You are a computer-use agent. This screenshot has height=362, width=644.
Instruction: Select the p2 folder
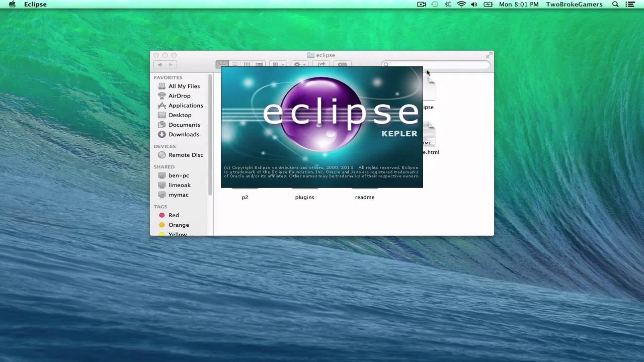[245, 197]
